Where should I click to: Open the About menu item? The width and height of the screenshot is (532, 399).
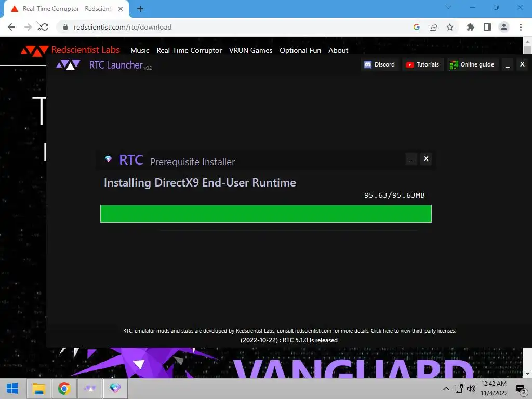(338, 50)
